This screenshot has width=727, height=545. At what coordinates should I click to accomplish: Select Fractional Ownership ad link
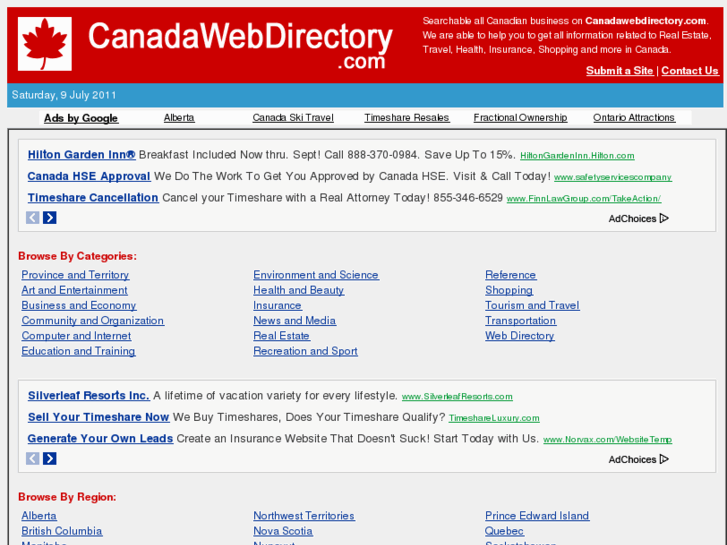pyautogui.click(x=520, y=118)
